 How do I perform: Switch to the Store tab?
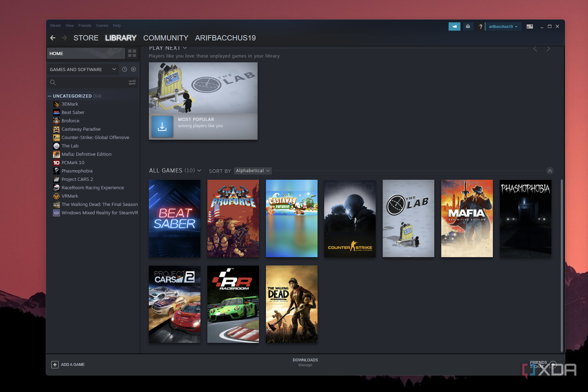point(86,38)
